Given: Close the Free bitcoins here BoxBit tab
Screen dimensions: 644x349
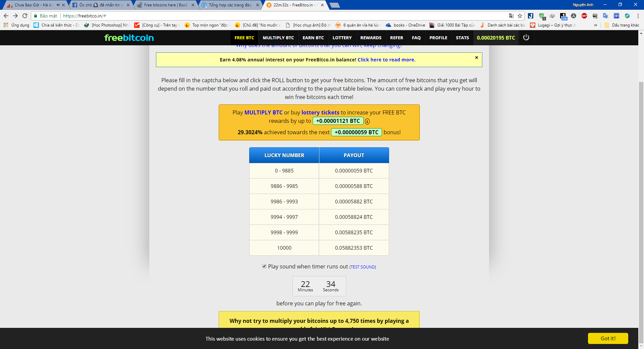Looking at the screenshot, I should click(193, 5).
